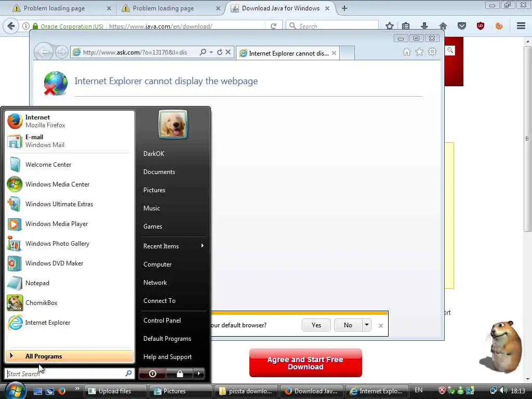This screenshot has width=532, height=399.
Task: Start Windows Media Player
Action: (x=70, y=224)
